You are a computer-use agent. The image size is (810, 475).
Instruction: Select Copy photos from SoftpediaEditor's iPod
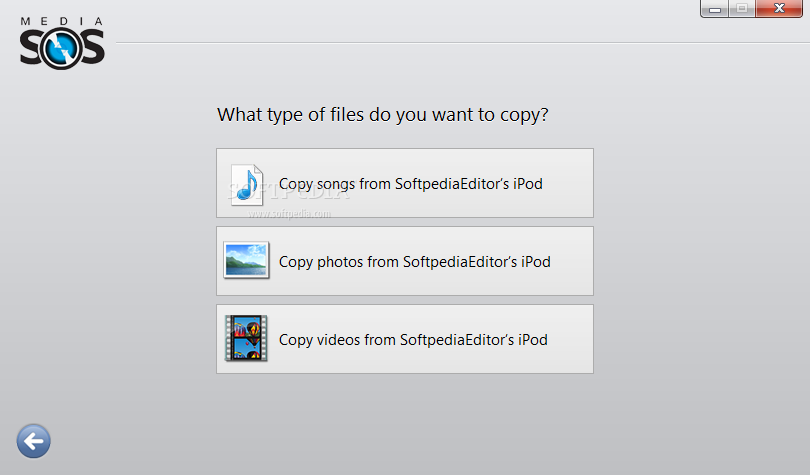click(x=405, y=261)
